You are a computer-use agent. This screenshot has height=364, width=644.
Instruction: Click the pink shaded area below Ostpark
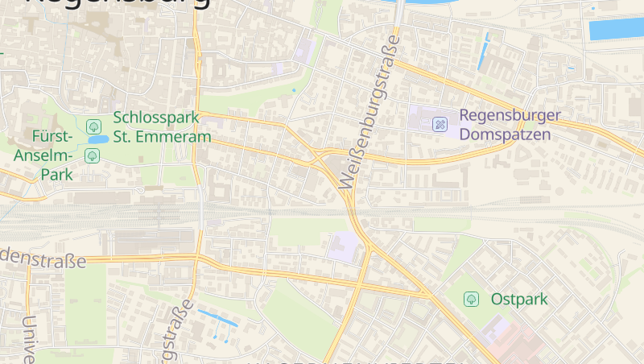(518, 343)
